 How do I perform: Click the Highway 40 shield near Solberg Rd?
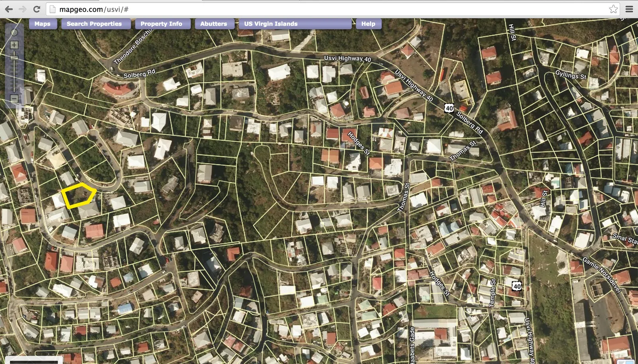coord(449,108)
